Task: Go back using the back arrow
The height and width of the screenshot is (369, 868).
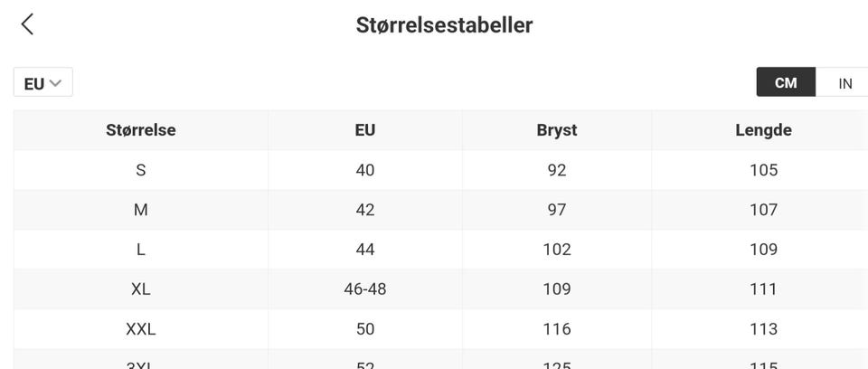Action: 27,24
